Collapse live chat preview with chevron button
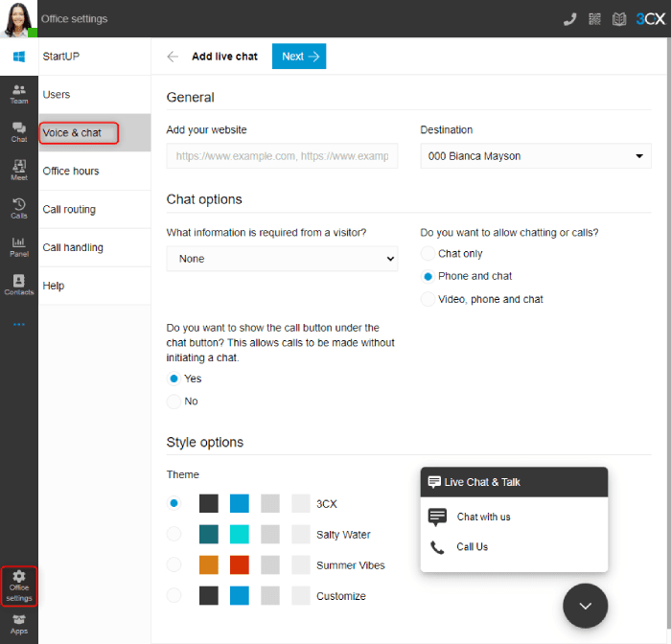 [585, 606]
